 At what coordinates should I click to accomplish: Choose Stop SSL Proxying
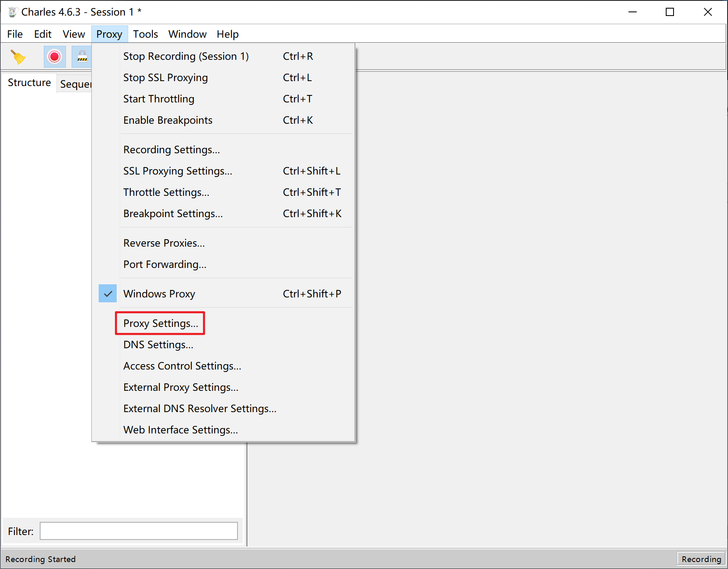pos(223,77)
